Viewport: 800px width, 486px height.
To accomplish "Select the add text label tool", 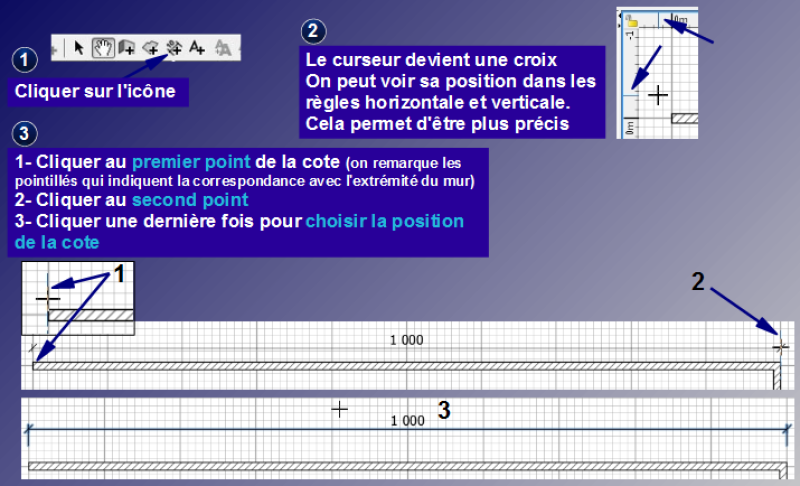I will coord(197,46).
